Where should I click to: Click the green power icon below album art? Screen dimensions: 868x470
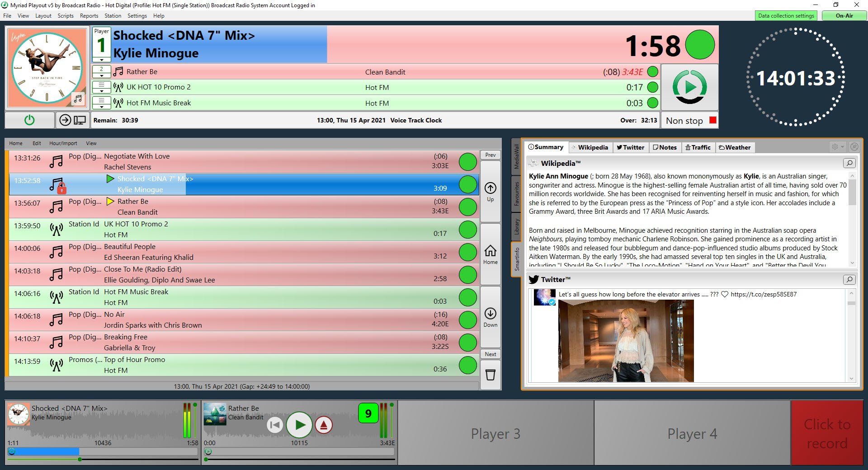click(x=29, y=120)
